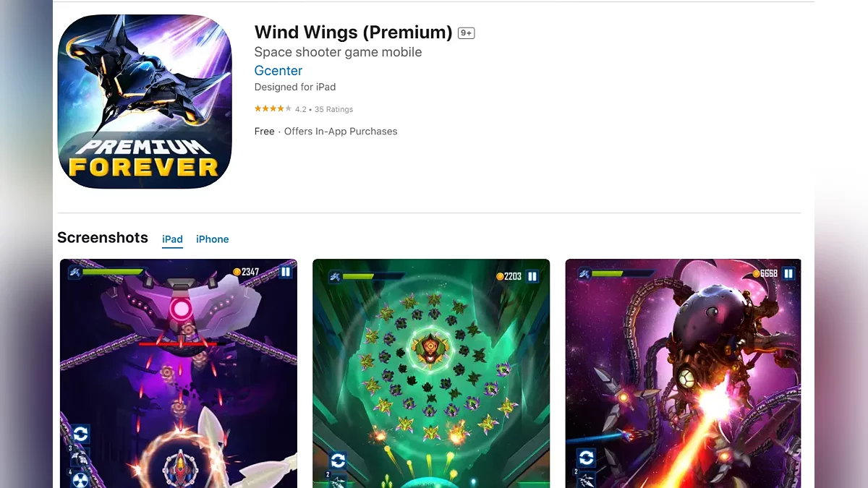The height and width of the screenshot is (488, 868).
Task: Click ship swap icon in third screenshot
Action: coord(587,458)
